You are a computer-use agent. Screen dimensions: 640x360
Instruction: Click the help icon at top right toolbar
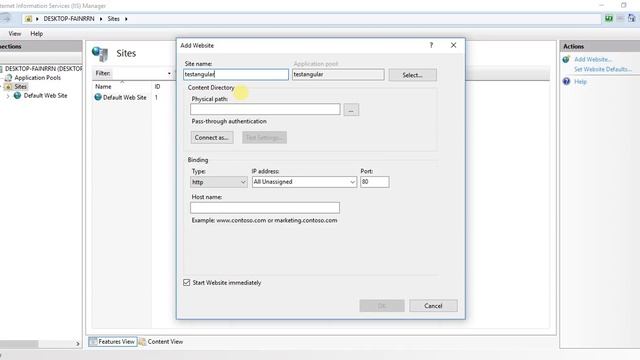pos(631,18)
